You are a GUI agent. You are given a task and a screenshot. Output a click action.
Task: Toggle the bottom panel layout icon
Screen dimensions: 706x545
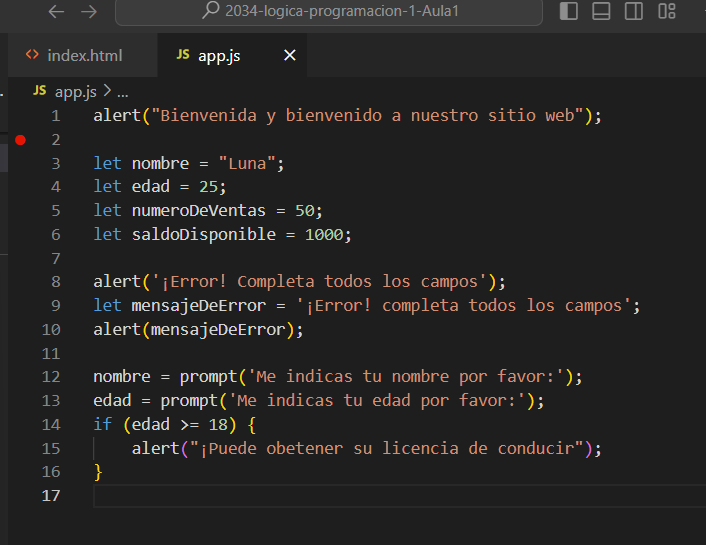click(601, 11)
